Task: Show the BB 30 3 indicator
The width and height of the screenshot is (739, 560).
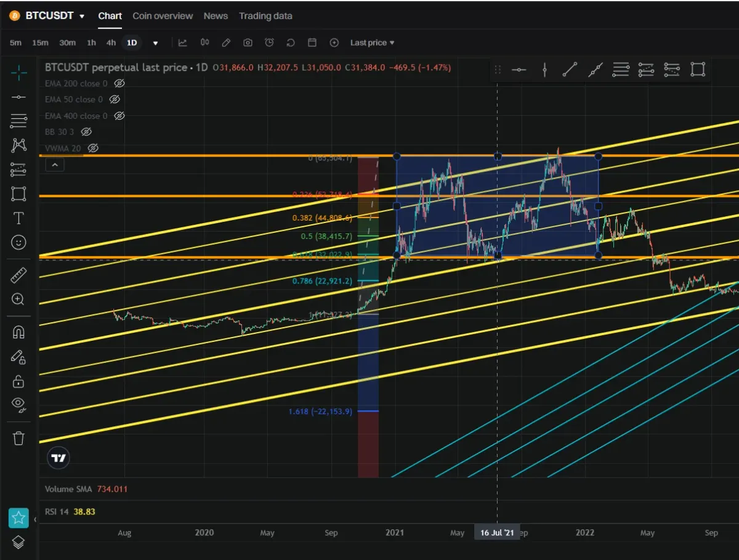Action: click(x=86, y=132)
